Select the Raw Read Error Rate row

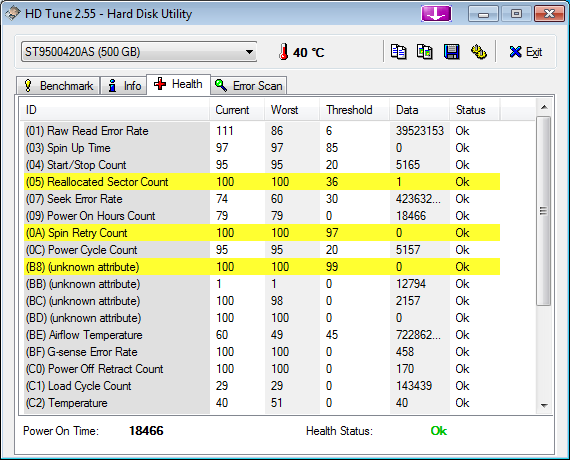tap(262, 131)
